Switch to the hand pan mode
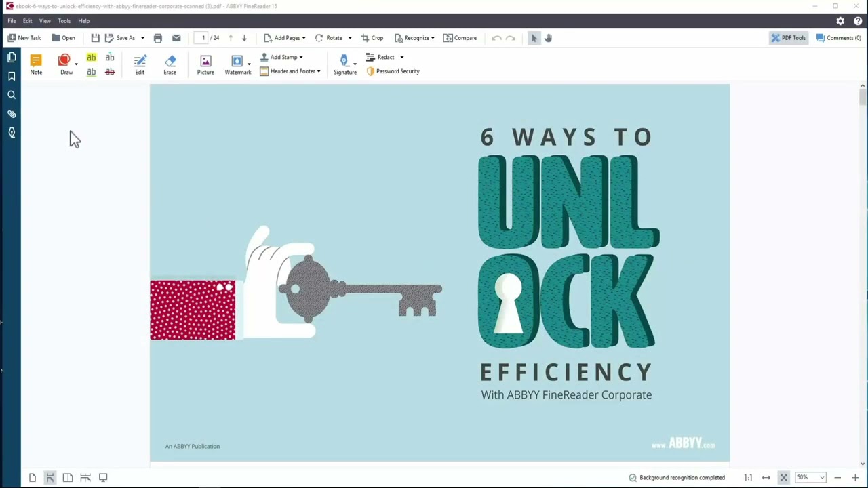Screen dimensions: 868x488 548,38
